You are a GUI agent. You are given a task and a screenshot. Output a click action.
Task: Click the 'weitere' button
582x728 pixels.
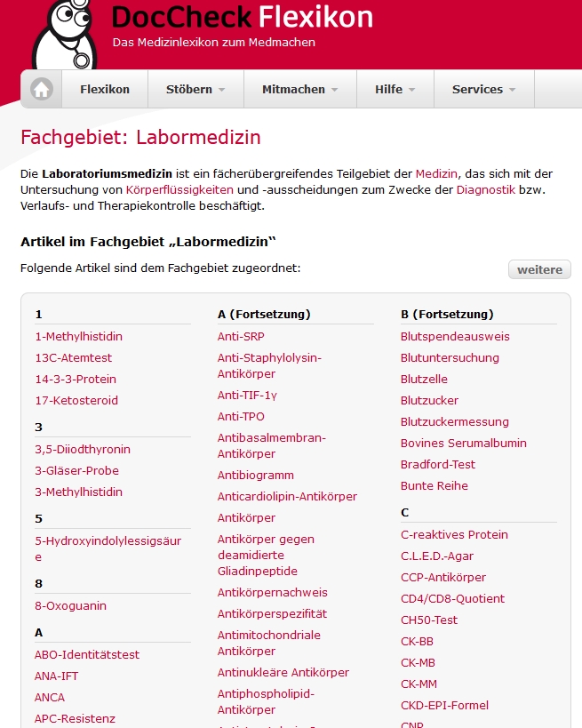pos(538,269)
